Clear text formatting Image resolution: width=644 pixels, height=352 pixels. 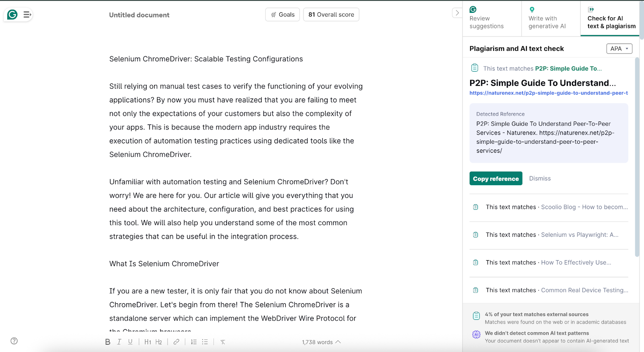(223, 342)
